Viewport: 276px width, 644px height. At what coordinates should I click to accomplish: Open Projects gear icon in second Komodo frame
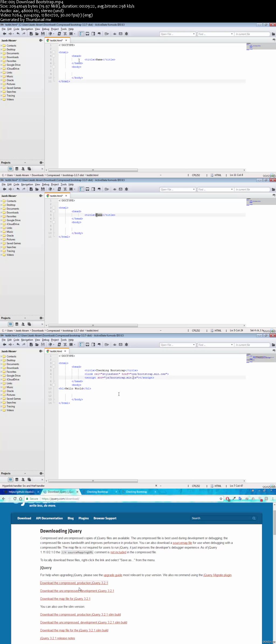tap(41, 318)
